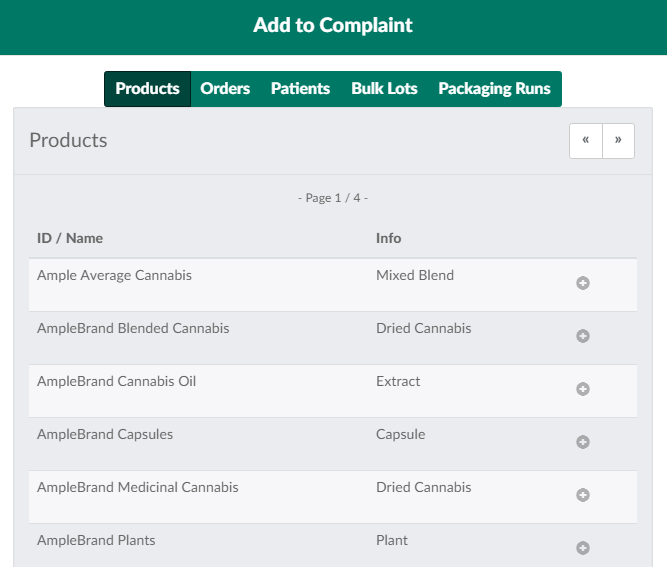Go to next page of products
This screenshot has height=567, width=667.
[x=618, y=141]
